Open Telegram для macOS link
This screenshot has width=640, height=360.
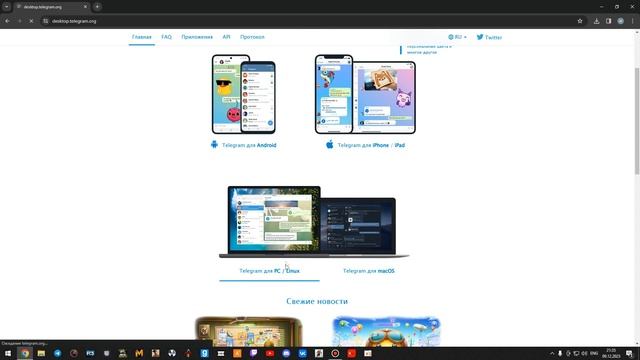[x=369, y=271]
